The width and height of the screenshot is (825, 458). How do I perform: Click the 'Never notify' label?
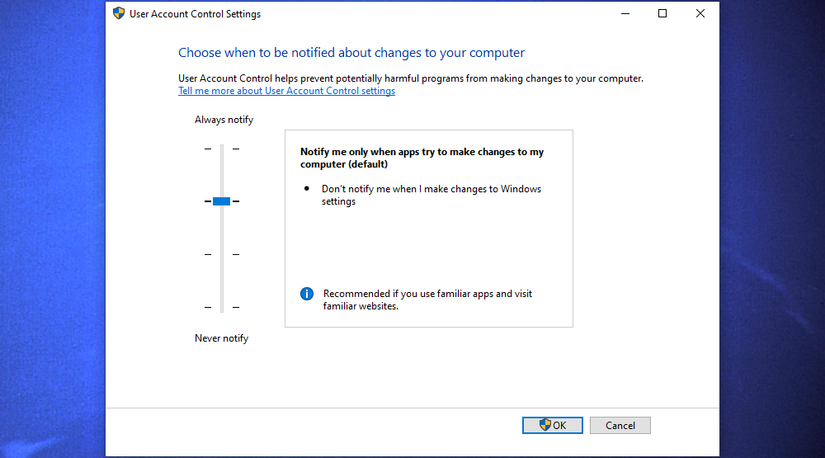click(221, 338)
